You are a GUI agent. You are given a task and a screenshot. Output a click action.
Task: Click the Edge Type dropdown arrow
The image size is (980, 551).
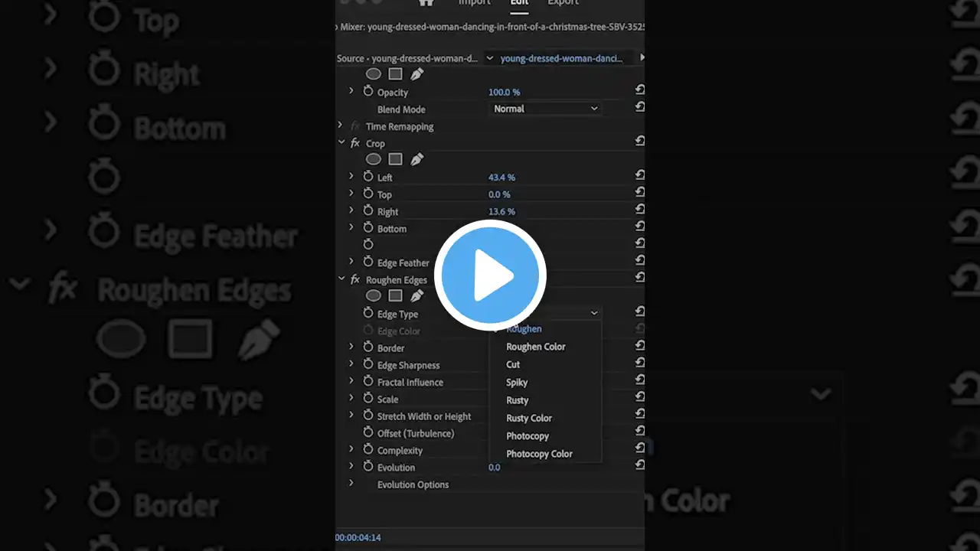click(x=594, y=313)
